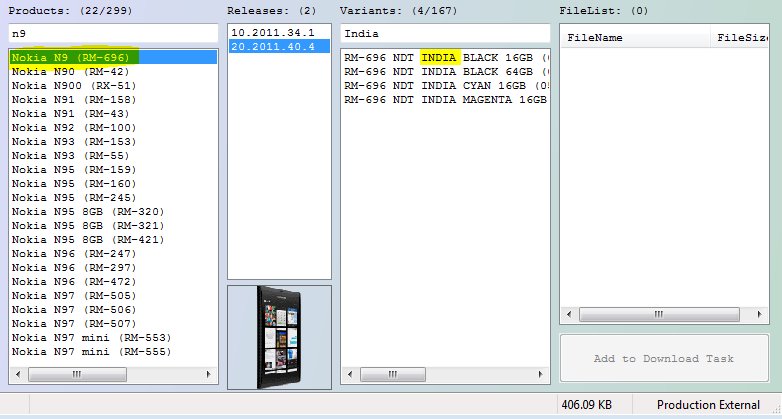Select variant RM-696 NDT INDIA CYAN 16GB
Screen dimensions: 782x419
(x=445, y=85)
